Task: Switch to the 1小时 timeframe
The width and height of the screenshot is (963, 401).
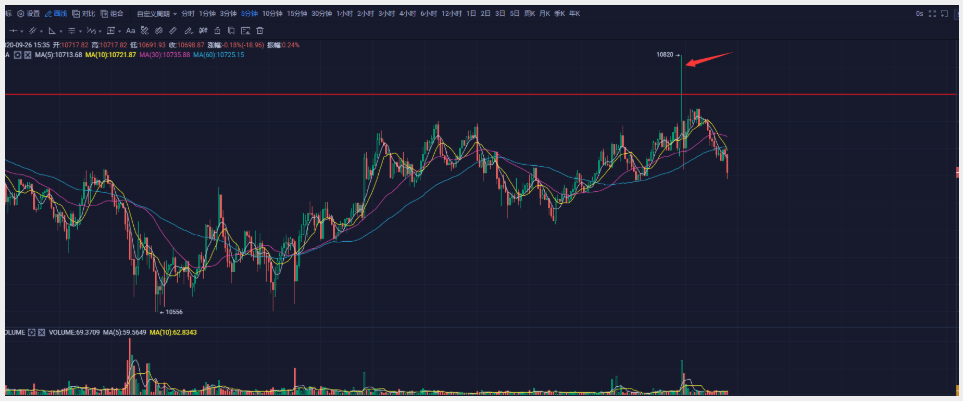Action: (345, 14)
